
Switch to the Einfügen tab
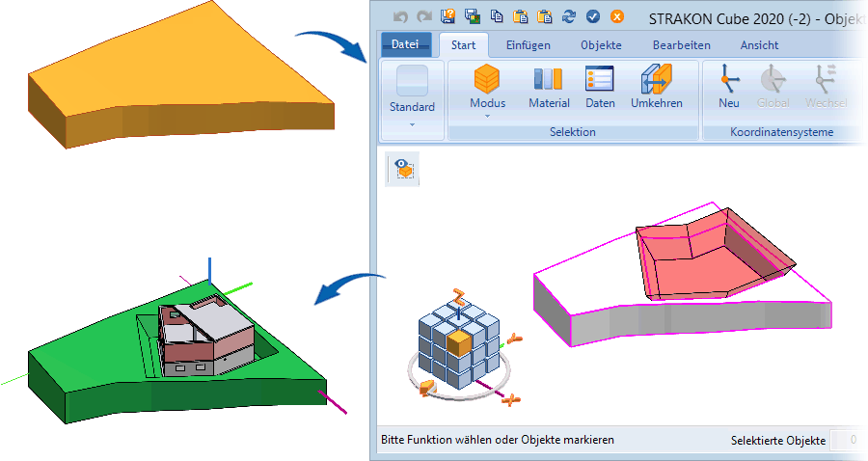[529, 44]
